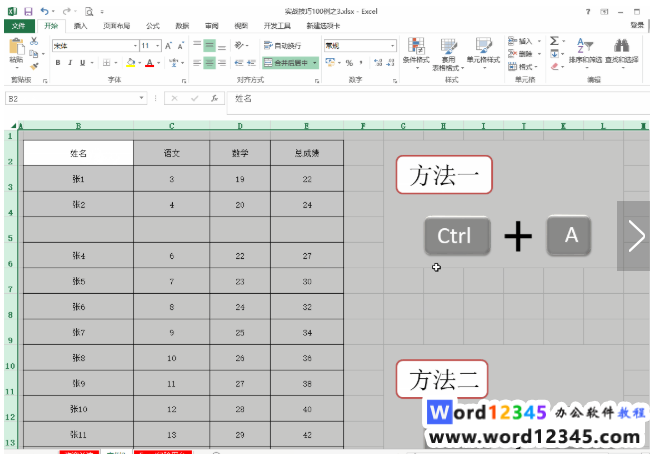Toggle center horizontal alignment

(209, 63)
